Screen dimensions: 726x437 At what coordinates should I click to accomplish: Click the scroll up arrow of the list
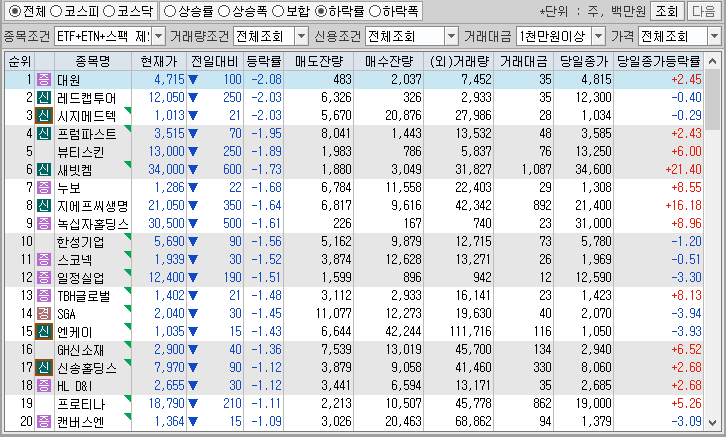point(713,62)
